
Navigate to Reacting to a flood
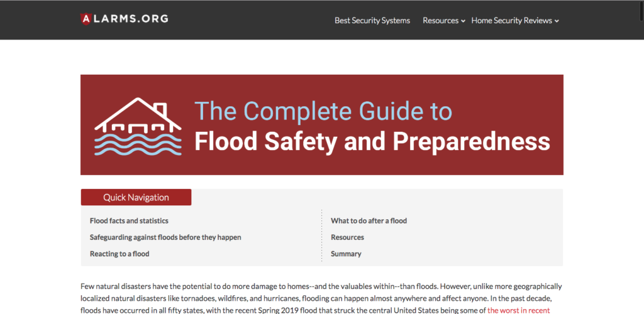coord(119,254)
